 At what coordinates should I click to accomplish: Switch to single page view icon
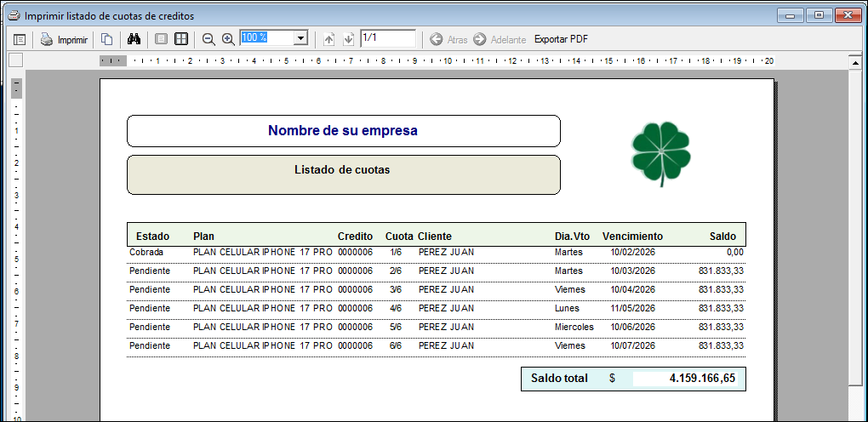(161, 39)
